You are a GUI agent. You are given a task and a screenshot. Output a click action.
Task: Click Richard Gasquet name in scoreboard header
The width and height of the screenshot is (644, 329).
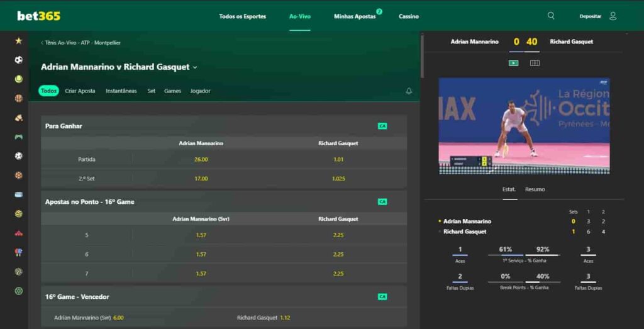pyautogui.click(x=571, y=42)
